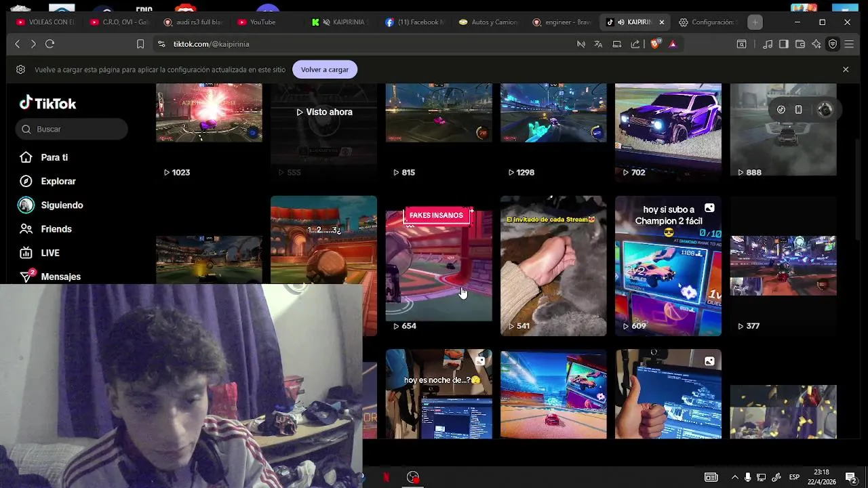Open the thumbs-up video thumbnail
Image resolution: width=868 pixels, height=488 pixels.
click(668, 394)
